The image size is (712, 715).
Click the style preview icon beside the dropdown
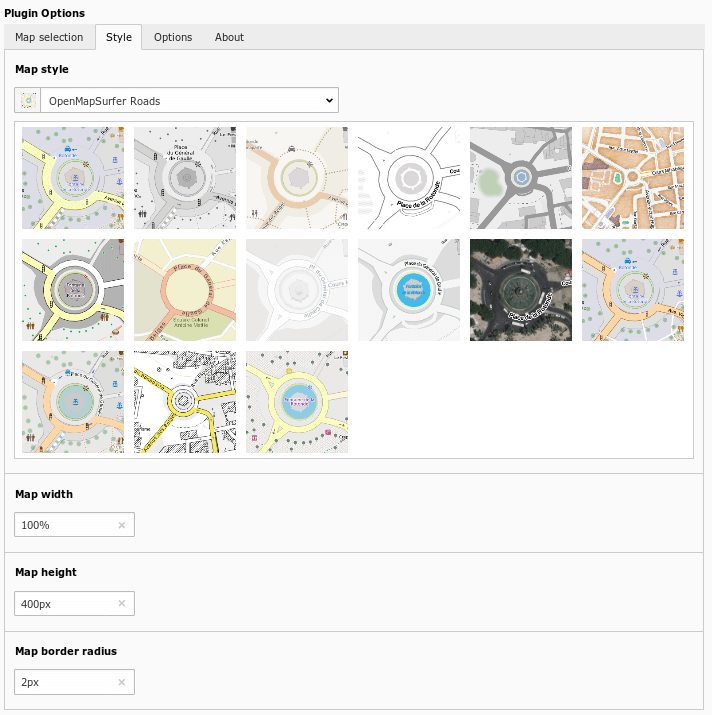[28, 100]
